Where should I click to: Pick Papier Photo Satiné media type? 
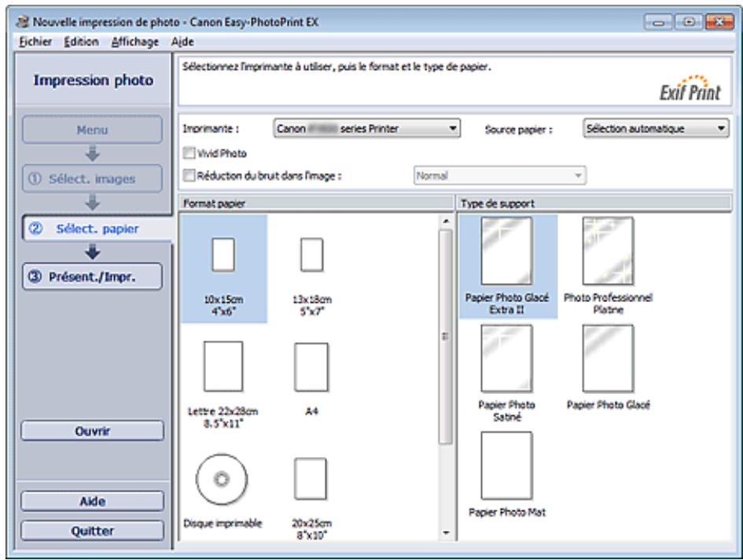click(x=506, y=373)
